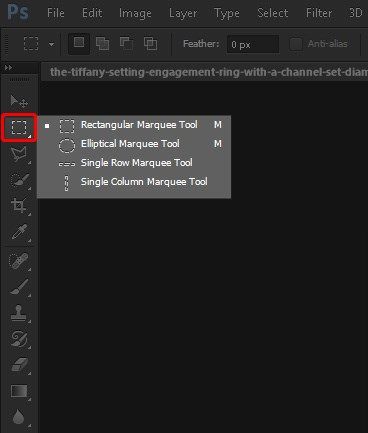
Task: Click New selection mode button
Action: tap(79, 44)
